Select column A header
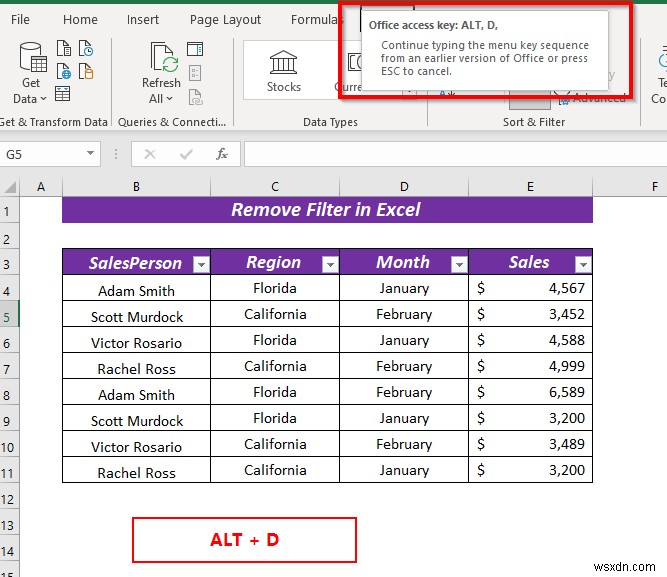Screen dimensions: 667x577 (41, 187)
